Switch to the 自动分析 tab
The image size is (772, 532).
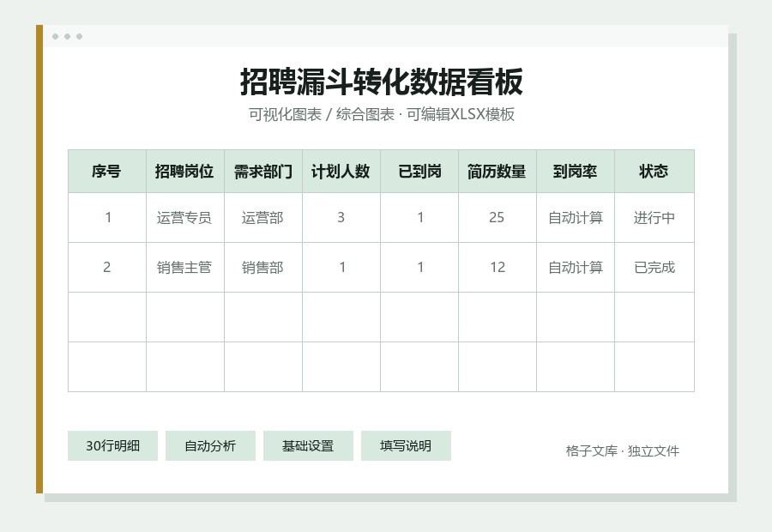(x=210, y=446)
